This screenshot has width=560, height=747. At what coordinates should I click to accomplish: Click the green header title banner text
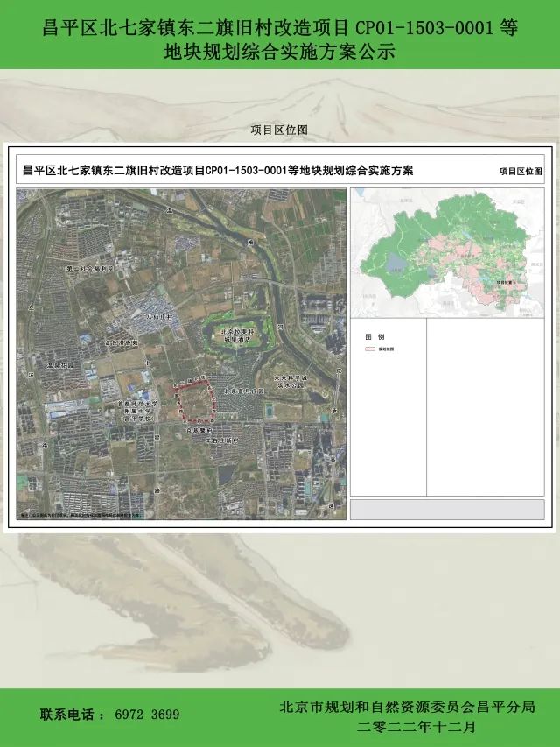280,39
